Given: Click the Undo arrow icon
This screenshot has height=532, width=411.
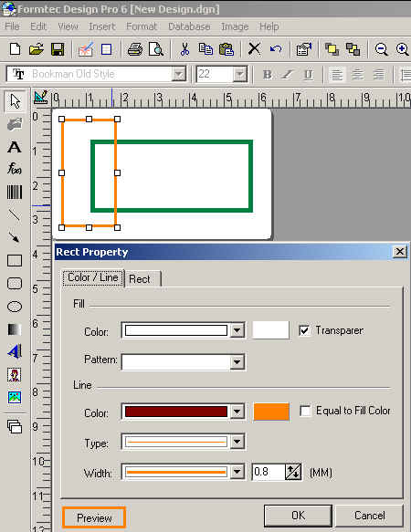Looking at the screenshot, I should (x=276, y=49).
